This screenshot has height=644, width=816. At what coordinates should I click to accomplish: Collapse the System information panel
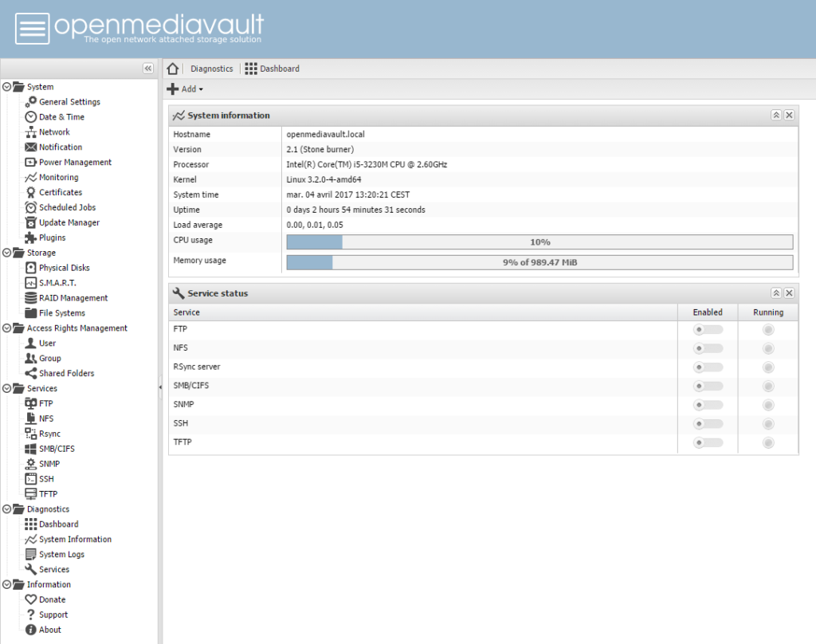tap(775, 115)
